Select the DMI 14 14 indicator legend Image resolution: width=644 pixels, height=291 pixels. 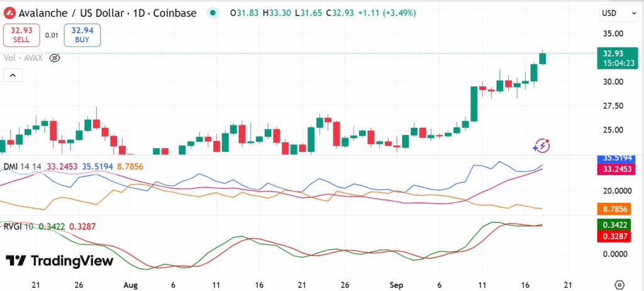(x=23, y=166)
